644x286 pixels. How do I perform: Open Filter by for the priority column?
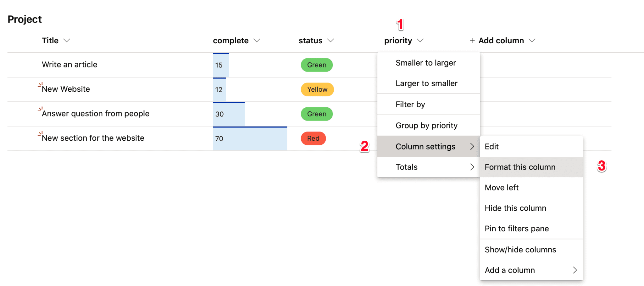click(x=410, y=104)
